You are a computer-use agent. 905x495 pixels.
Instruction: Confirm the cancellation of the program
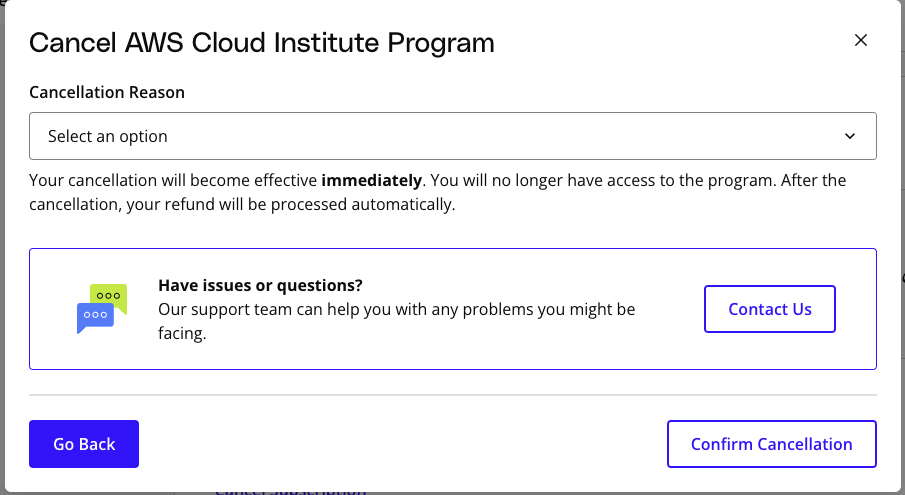772,444
